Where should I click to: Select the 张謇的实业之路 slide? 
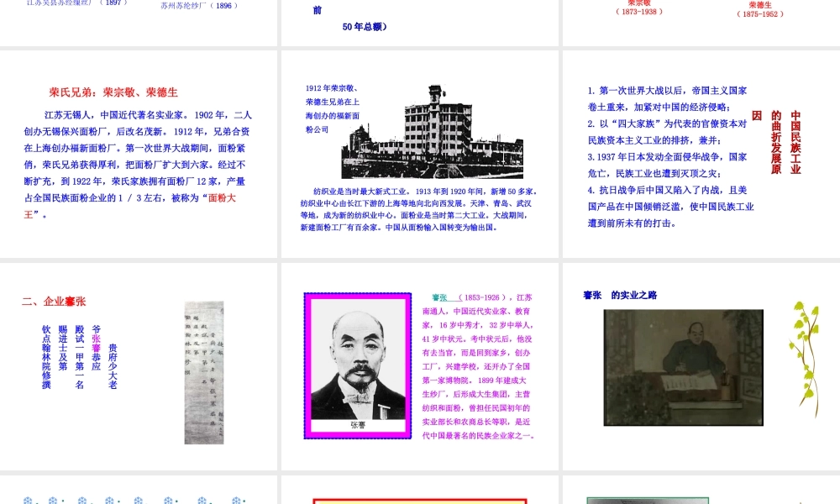click(701, 366)
